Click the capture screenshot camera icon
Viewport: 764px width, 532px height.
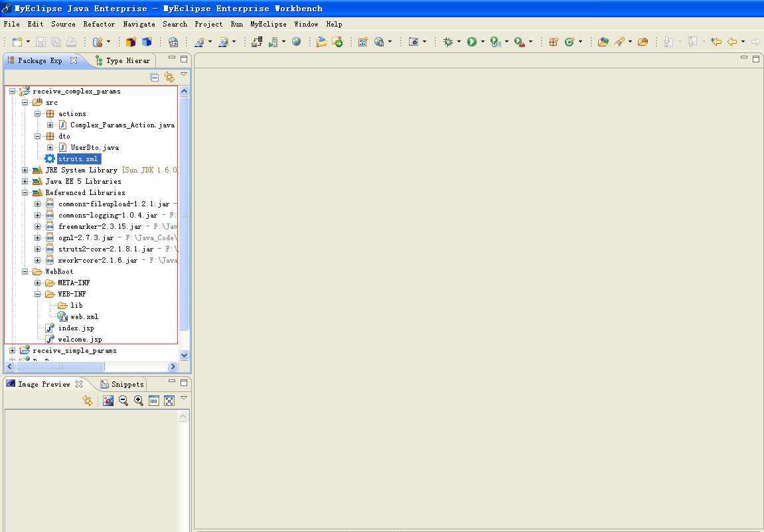coord(413,42)
